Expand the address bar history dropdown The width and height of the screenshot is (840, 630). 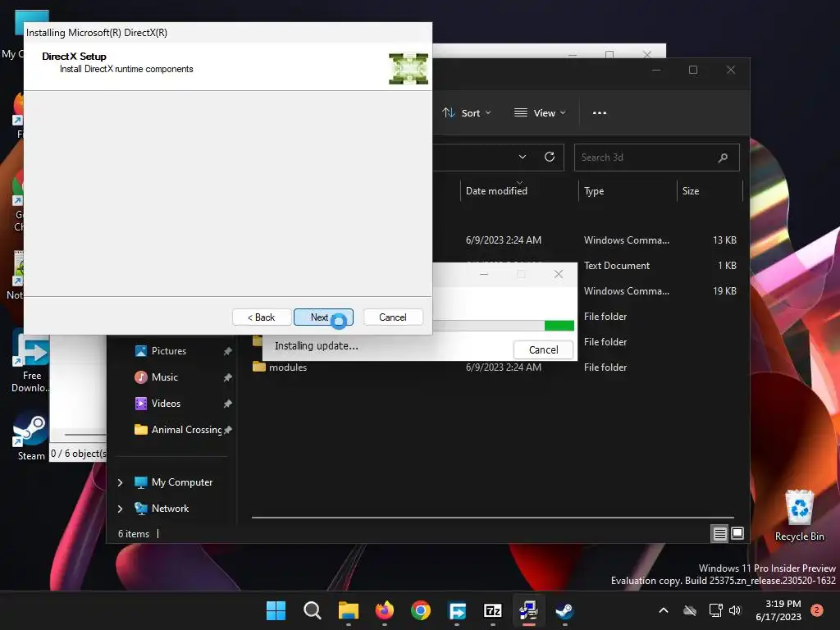tap(523, 157)
